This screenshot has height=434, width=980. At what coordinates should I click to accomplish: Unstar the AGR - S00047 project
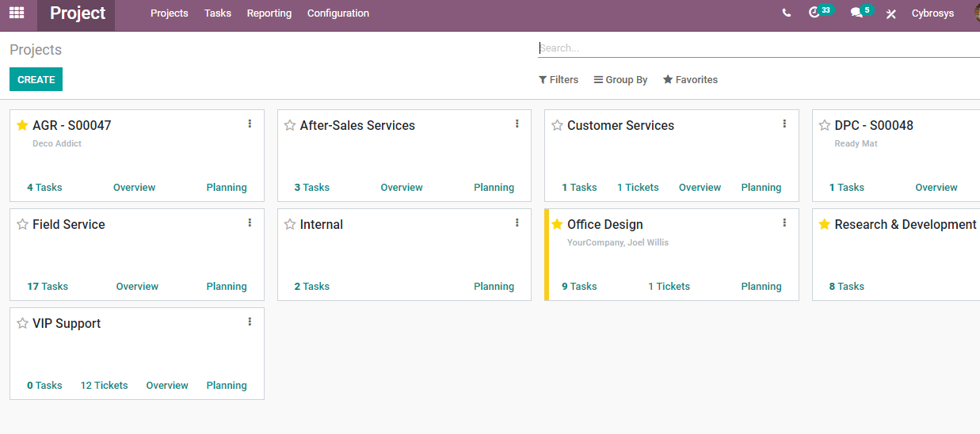(22, 125)
